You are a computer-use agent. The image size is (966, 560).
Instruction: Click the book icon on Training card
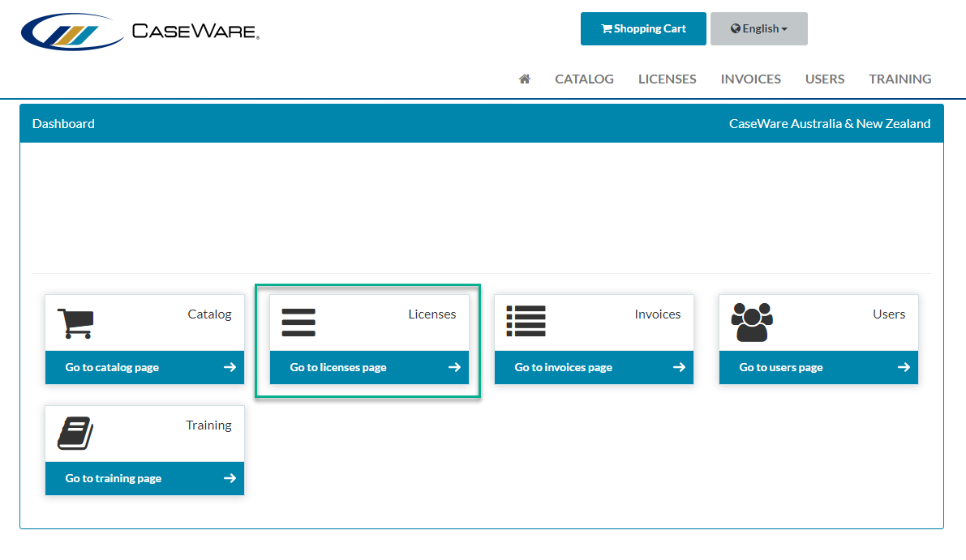[75, 434]
